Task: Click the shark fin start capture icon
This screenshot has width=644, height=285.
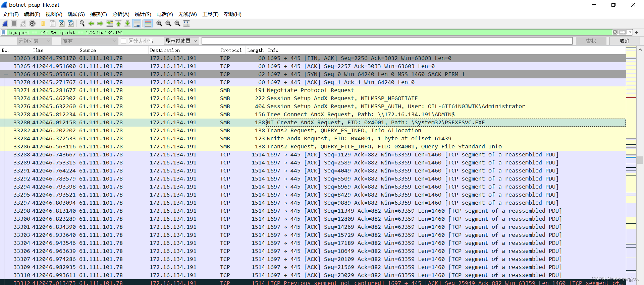Action: [5, 23]
